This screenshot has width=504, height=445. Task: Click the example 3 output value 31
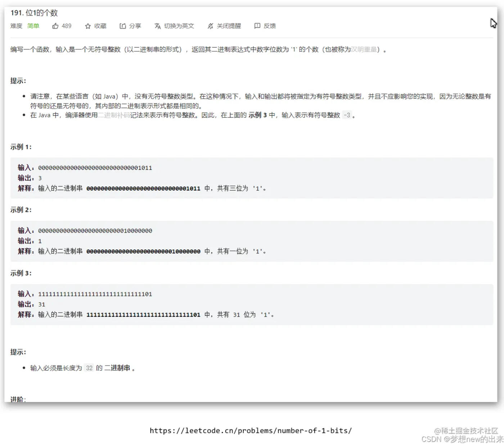(x=42, y=305)
